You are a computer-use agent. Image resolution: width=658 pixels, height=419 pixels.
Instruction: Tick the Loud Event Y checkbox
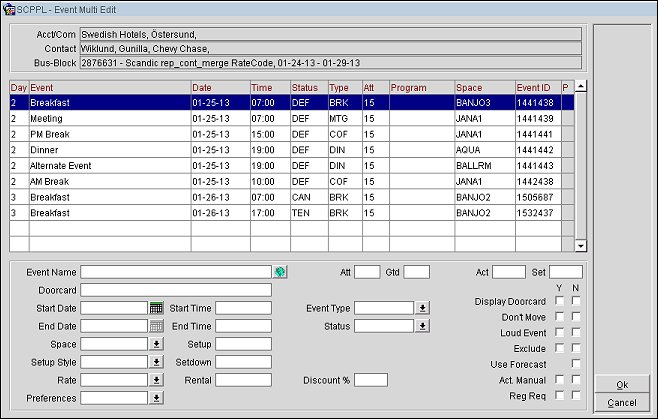click(x=560, y=332)
